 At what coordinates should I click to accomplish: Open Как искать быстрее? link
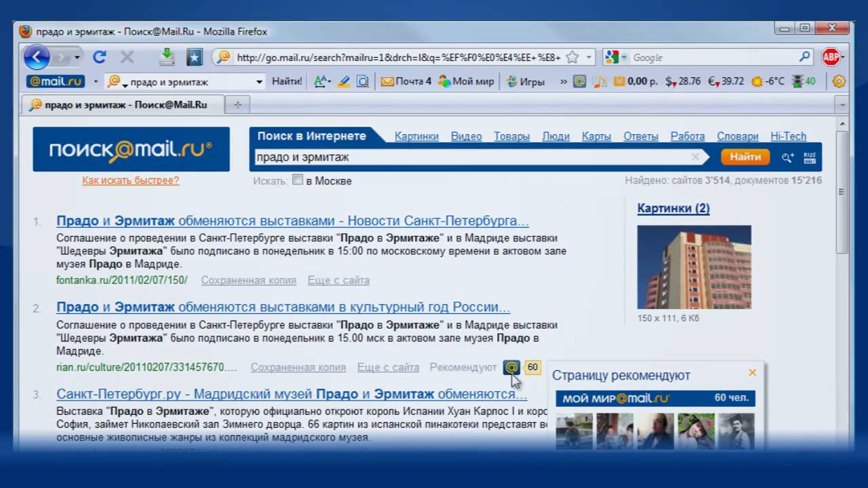[131, 180]
